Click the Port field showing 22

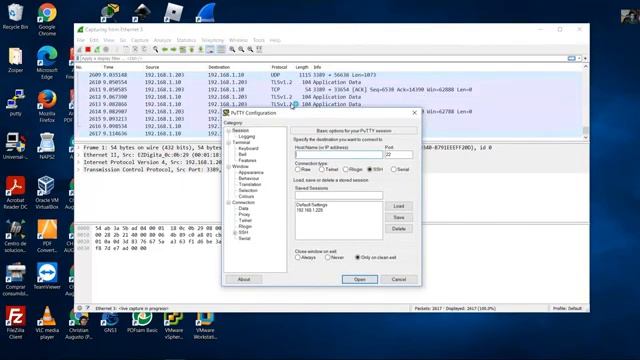(399, 155)
